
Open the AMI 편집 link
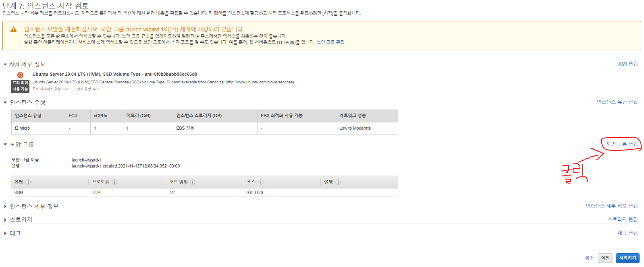click(627, 64)
